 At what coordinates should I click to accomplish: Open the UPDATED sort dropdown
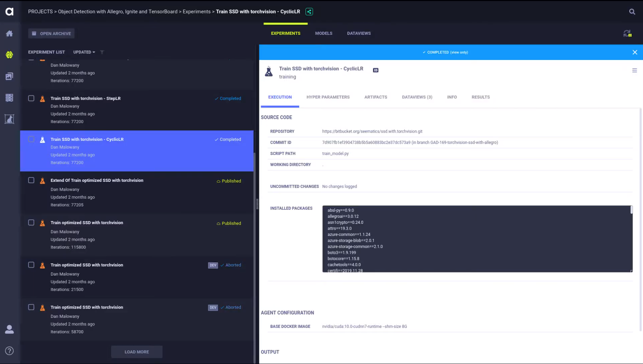(84, 52)
